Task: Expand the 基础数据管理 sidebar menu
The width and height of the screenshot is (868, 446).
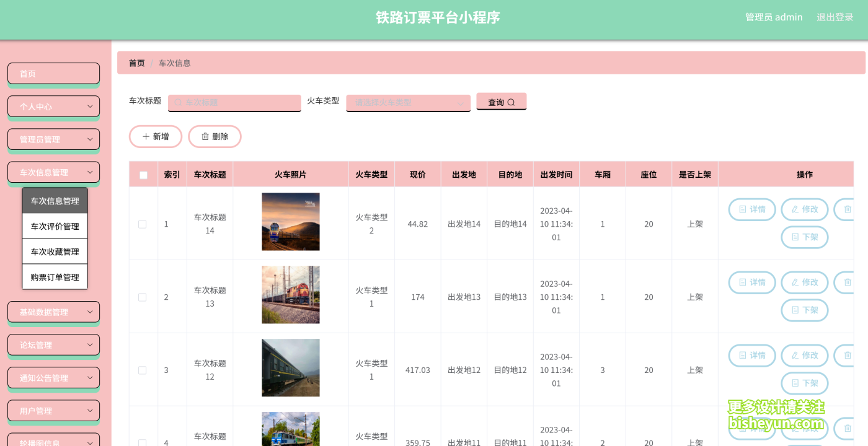Action: [x=53, y=312]
